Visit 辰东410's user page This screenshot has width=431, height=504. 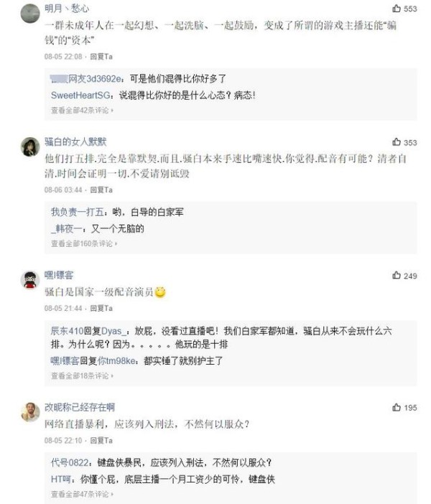pos(67,331)
